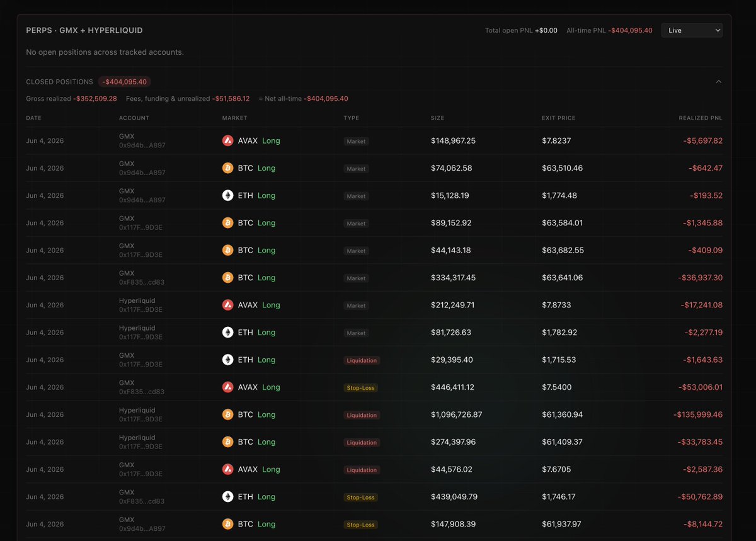Select the Total open PNL +$0.00 value
The image size is (756, 541).
pyautogui.click(x=546, y=30)
